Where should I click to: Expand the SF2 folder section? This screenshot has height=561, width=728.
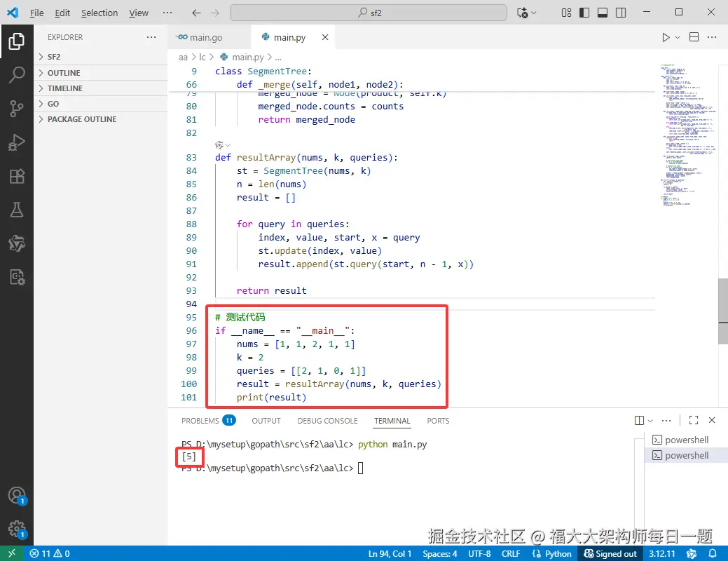[101, 57]
